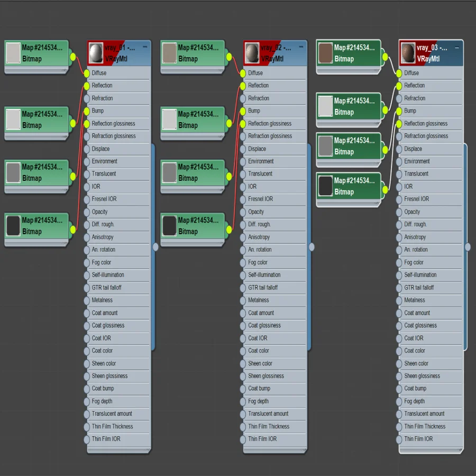Click the Self-illumination socket on vray_02
This screenshot has height=476, width=476.
[x=243, y=276]
